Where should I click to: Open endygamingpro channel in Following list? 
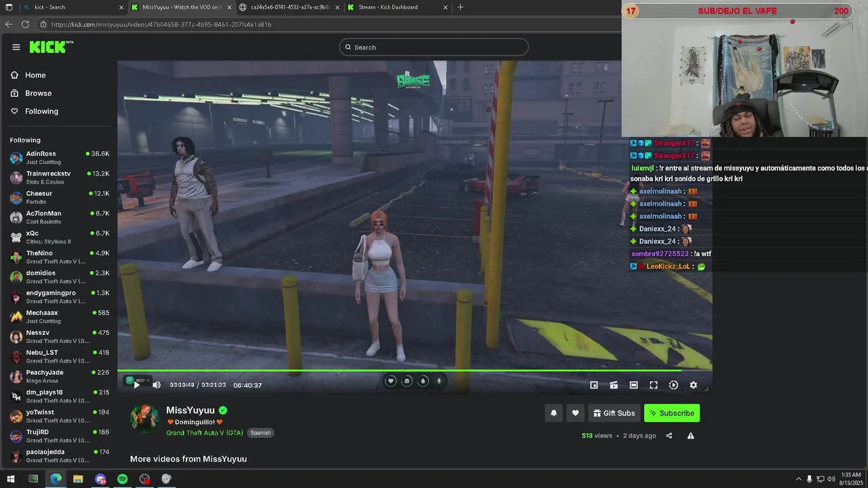coord(59,297)
